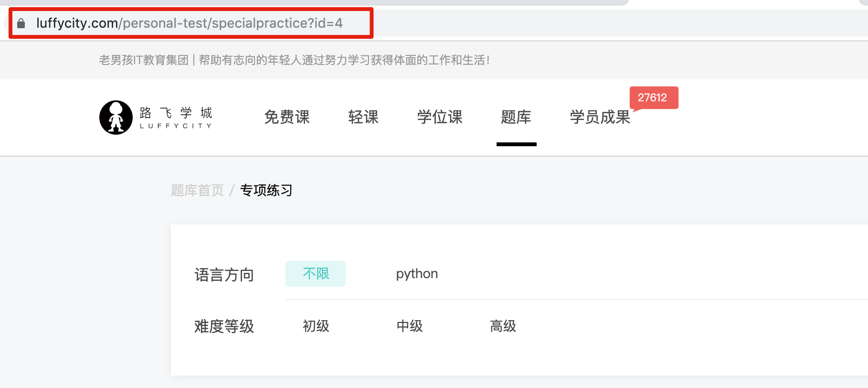Click the 语言方向 filter label

click(224, 275)
